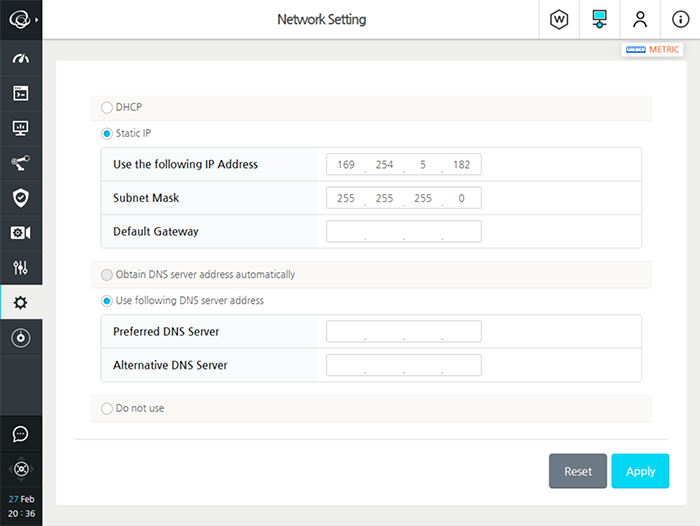
Task: Open the program terminal sidebar icon
Action: click(21, 93)
